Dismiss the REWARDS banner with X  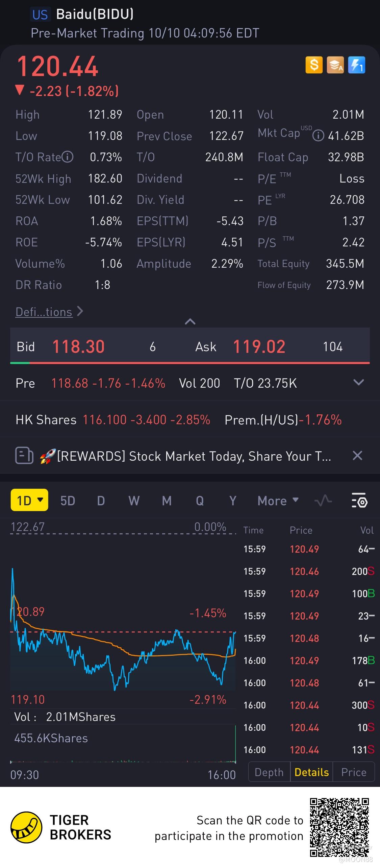coord(357,456)
